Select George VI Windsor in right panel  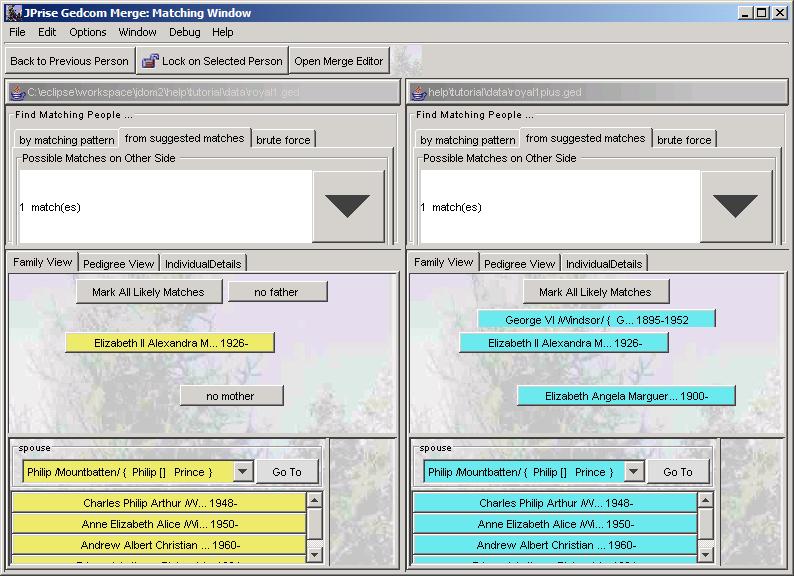tap(596, 319)
